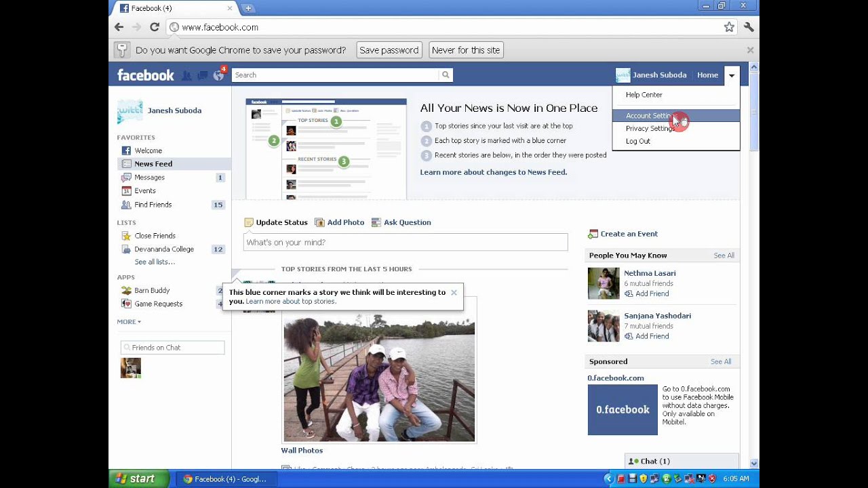This screenshot has width=868, height=488.
Task: Open the Wall Photos link
Action: coord(302,451)
